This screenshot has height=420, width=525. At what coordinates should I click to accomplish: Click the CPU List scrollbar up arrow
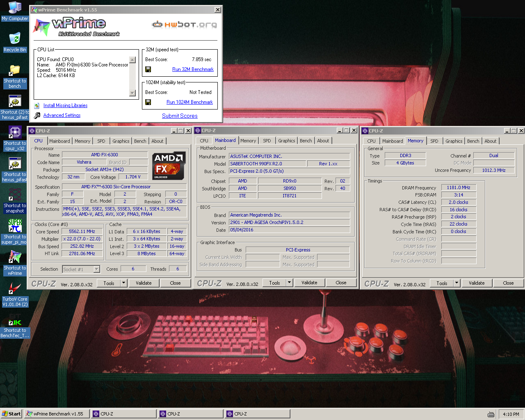(x=132, y=60)
